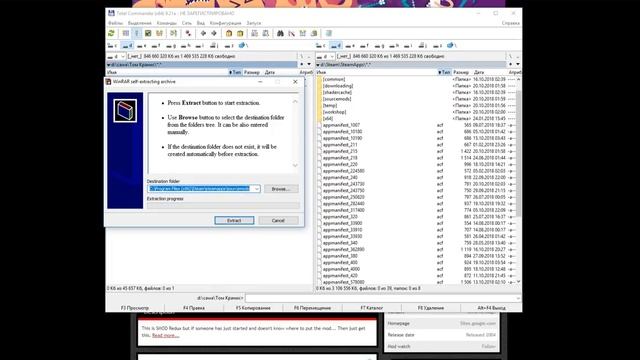
Task: Select drive e button in left panel
Action: (142, 46)
